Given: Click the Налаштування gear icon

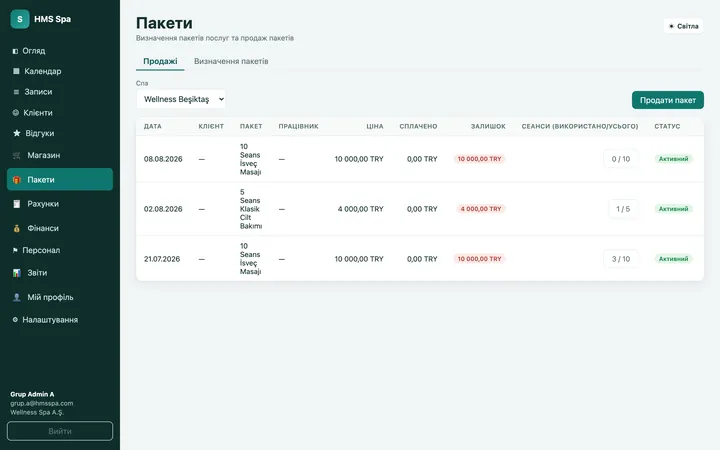Looking at the screenshot, I should coord(15,320).
